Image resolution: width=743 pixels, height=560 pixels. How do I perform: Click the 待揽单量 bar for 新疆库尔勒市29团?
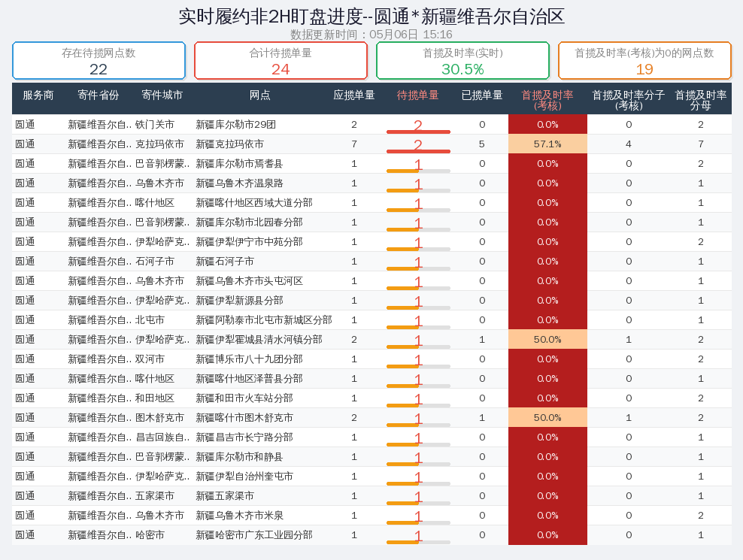coord(418,132)
